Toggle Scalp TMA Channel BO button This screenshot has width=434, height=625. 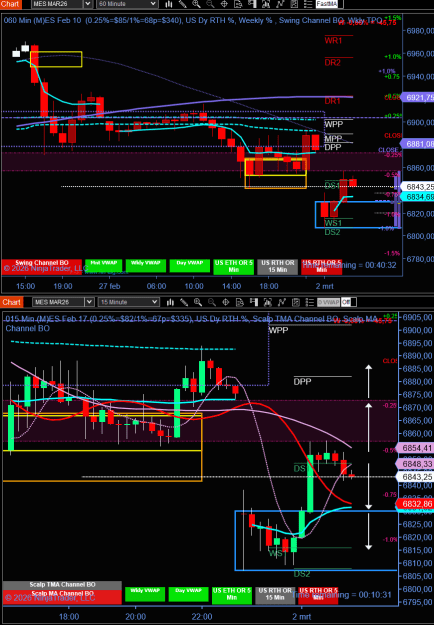click(x=62, y=585)
